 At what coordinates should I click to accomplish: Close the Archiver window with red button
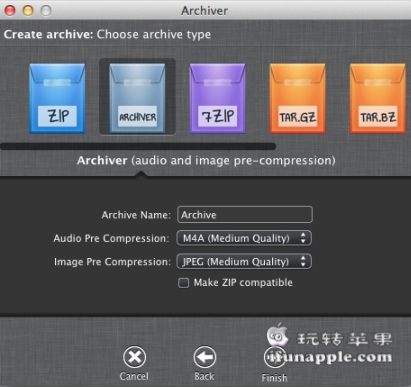click(x=10, y=11)
